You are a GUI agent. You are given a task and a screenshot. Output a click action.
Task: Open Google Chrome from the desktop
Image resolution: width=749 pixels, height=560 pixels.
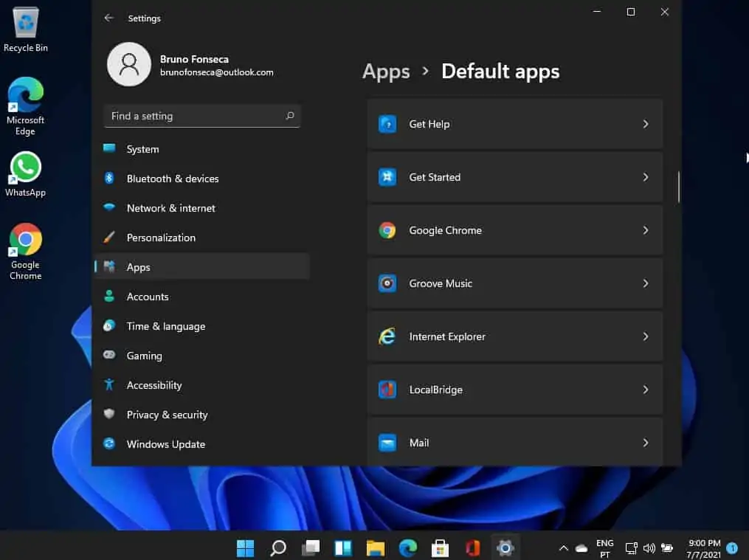[25, 243]
